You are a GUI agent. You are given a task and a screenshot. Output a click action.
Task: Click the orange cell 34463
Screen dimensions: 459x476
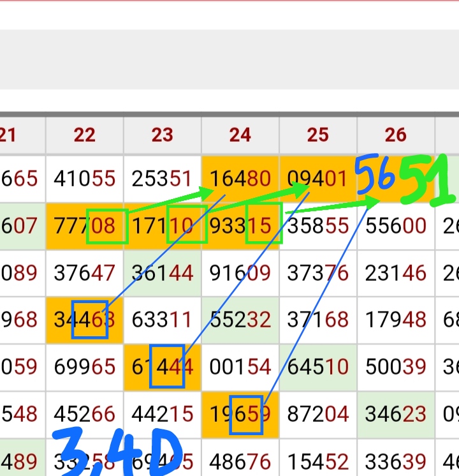(84, 320)
